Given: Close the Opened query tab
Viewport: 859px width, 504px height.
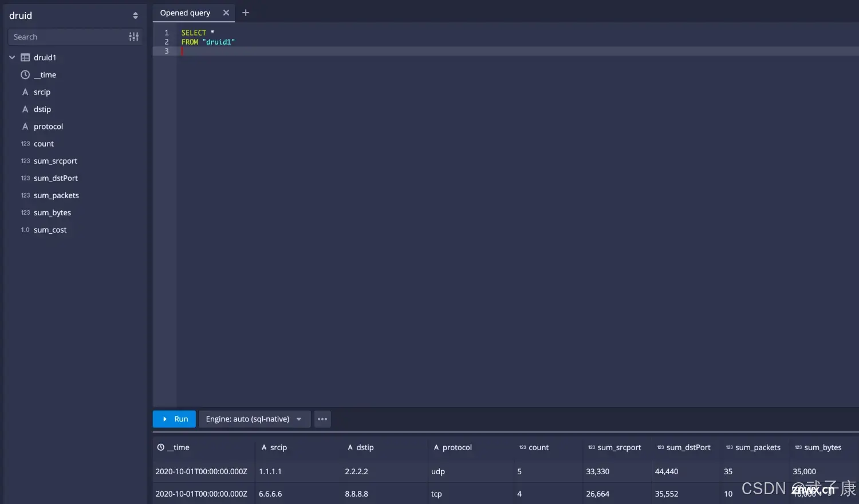Looking at the screenshot, I should coord(226,13).
